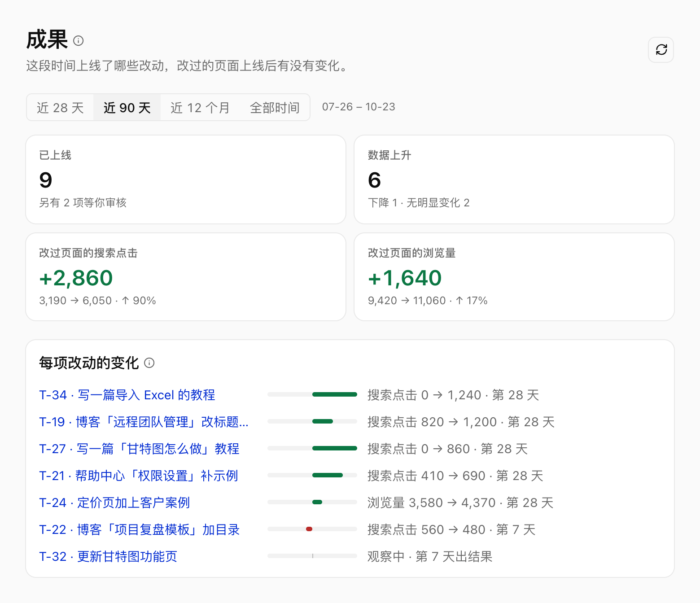Click the text 9,420 → 11,060 · ↑ 17%
The height and width of the screenshot is (603, 700).
coord(428,301)
